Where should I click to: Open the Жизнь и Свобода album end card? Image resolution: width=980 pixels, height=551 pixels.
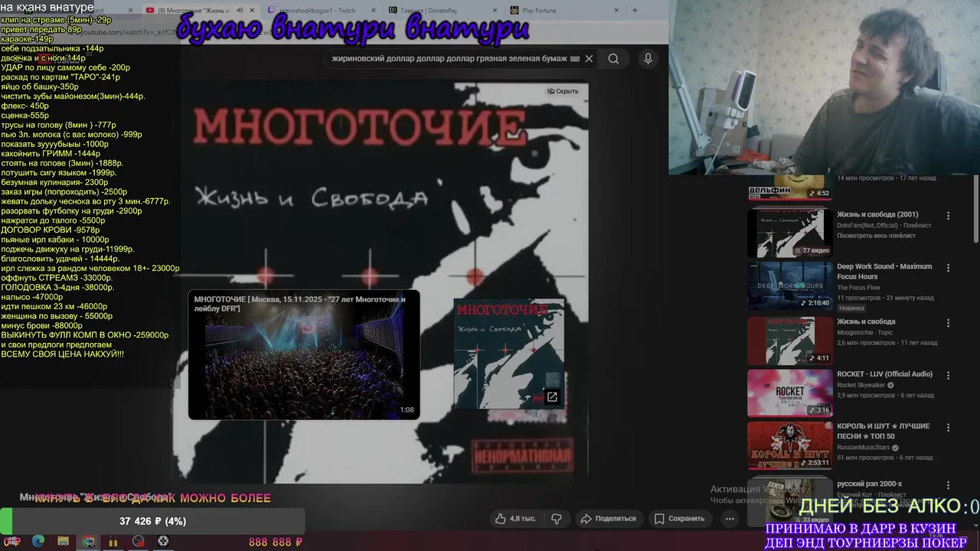tap(509, 354)
